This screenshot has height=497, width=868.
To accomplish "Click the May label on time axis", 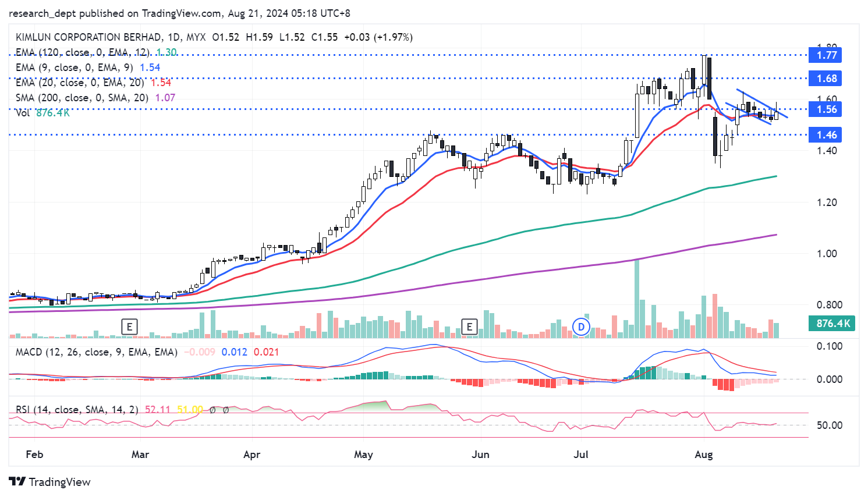I will pos(363,455).
